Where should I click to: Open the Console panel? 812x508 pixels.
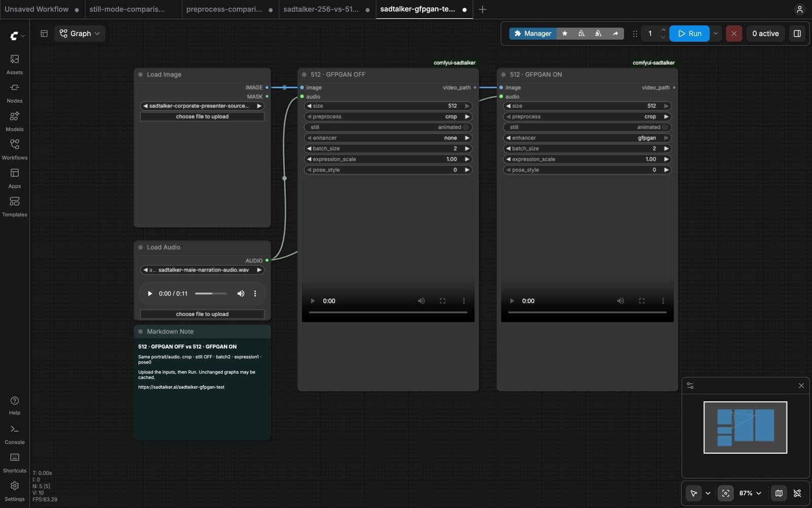point(14,434)
